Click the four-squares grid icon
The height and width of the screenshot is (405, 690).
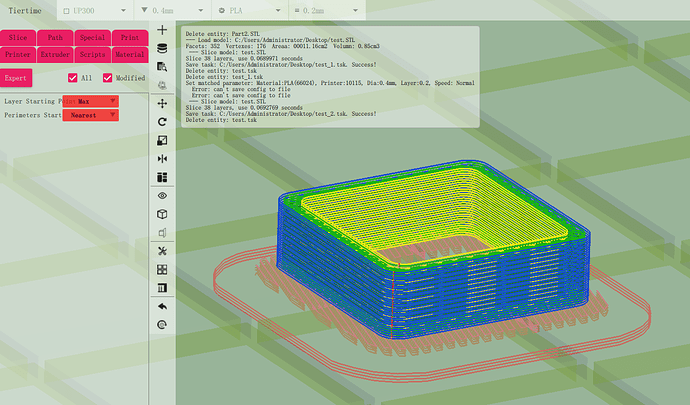click(162, 269)
